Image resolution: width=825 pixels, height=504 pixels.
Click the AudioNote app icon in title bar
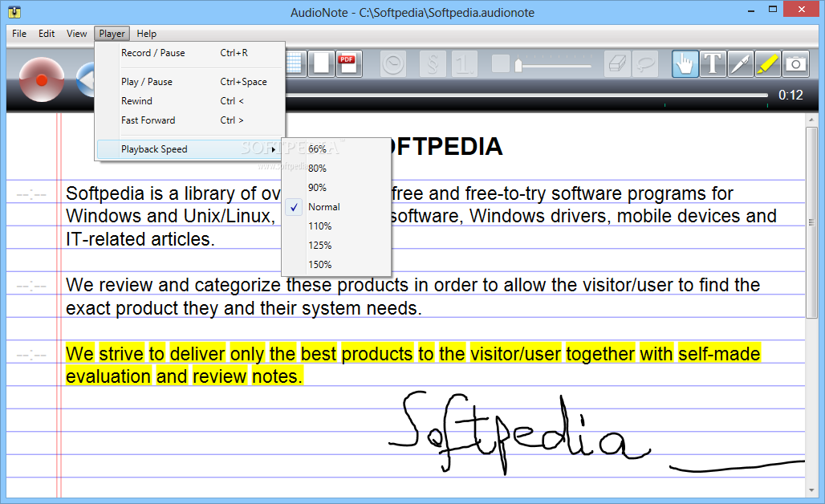point(14,11)
